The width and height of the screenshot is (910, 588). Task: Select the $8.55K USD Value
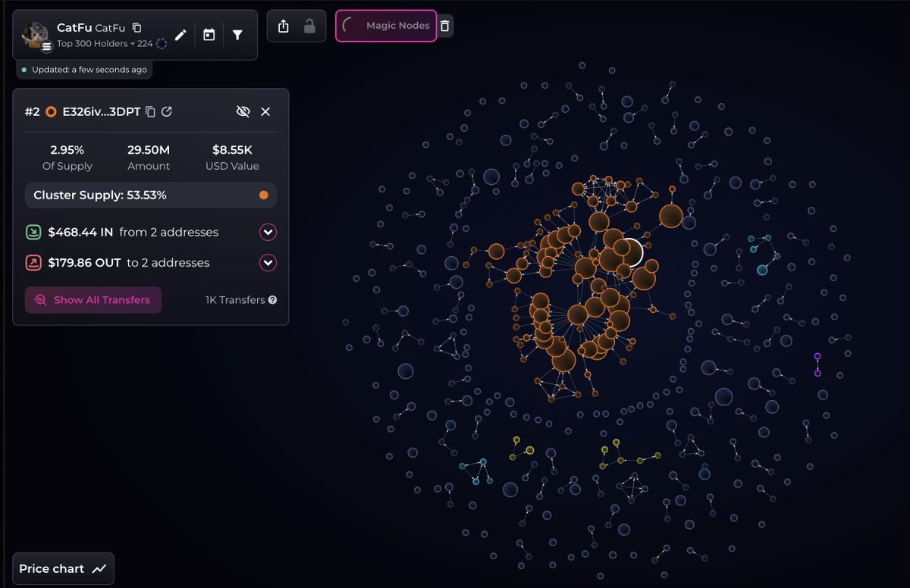(x=232, y=150)
